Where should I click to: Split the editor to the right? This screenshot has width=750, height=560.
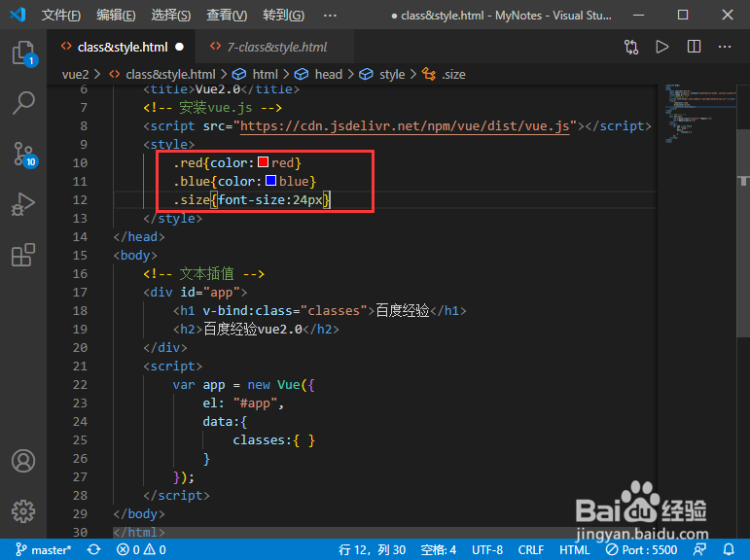(x=694, y=47)
